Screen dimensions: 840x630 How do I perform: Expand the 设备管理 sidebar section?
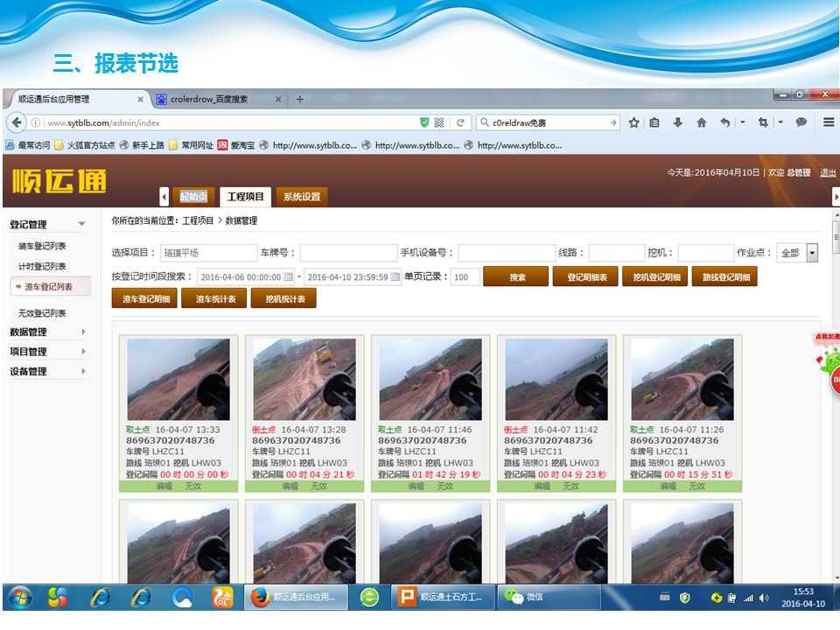[47, 371]
